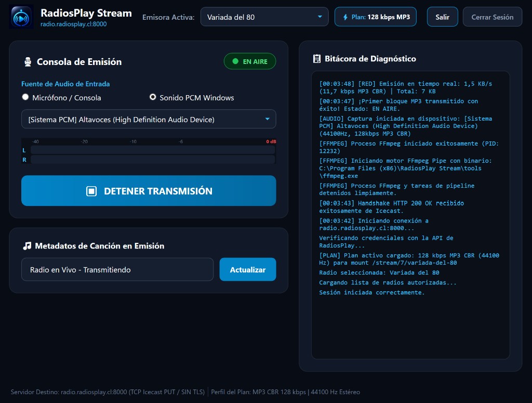The image size is (532, 403).
Task: Click the Perfil del Plan status bar text
Action: tap(285, 392)
